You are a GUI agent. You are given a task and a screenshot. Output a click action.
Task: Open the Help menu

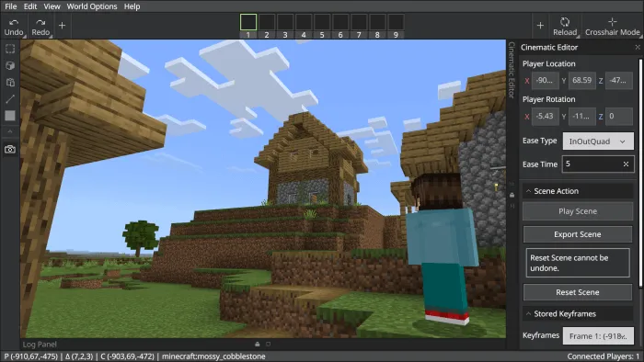click(x=132, y=6)
